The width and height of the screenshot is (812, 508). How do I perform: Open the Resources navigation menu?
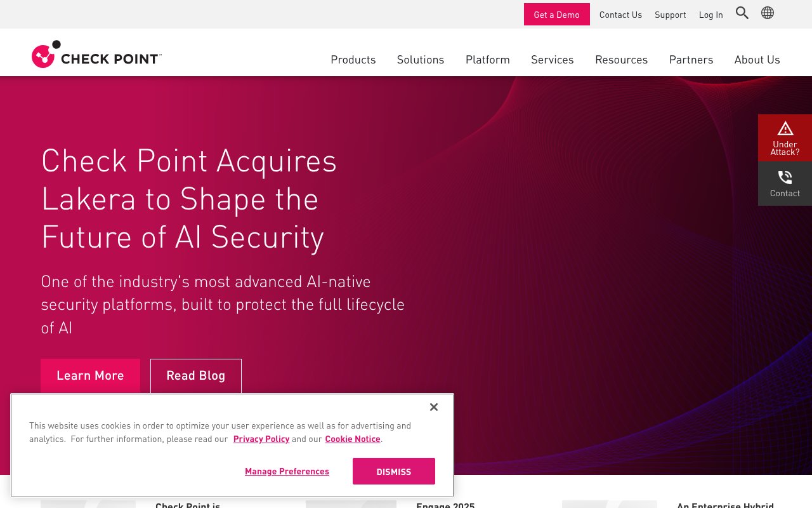pos(621,59)
